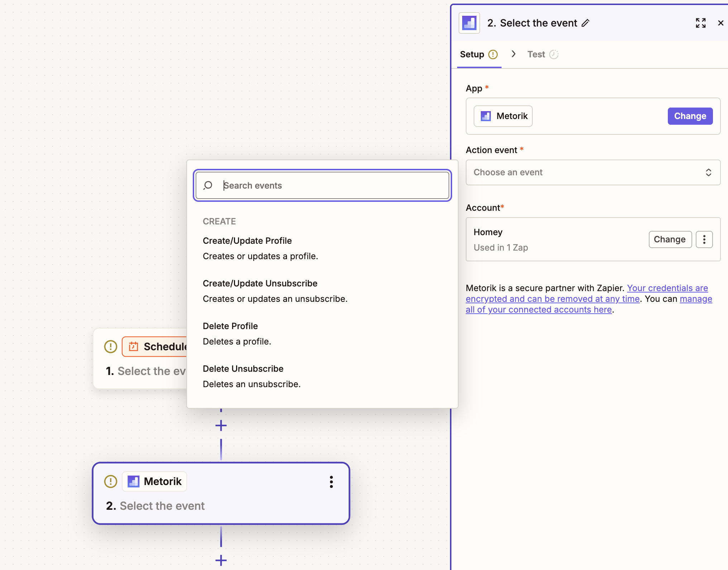Expand the side panel to full screen
This screenshot has width=728, height=570.
tap(701, 23)
